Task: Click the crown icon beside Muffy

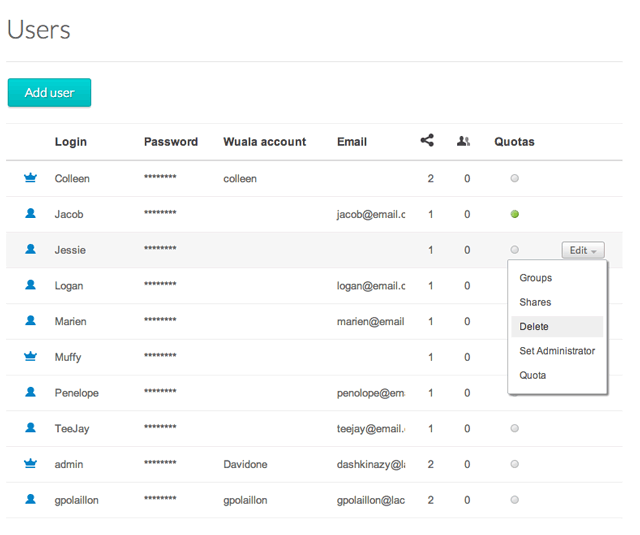Action: coord(30,357)
